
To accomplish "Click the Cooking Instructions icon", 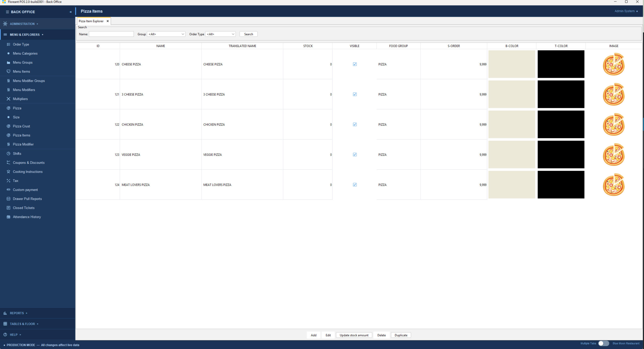I will pos(8,171).
